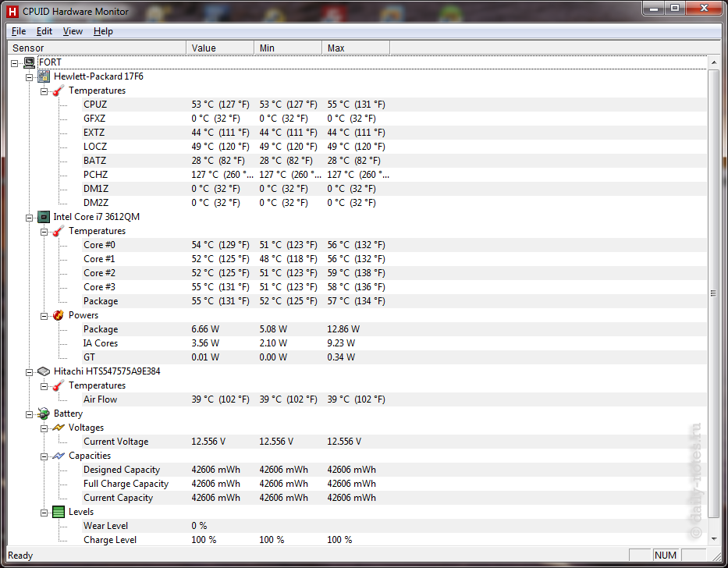The image size is (728, 568).
Task: Click the Capacities graph icon
Action: (x=59, y=456)
